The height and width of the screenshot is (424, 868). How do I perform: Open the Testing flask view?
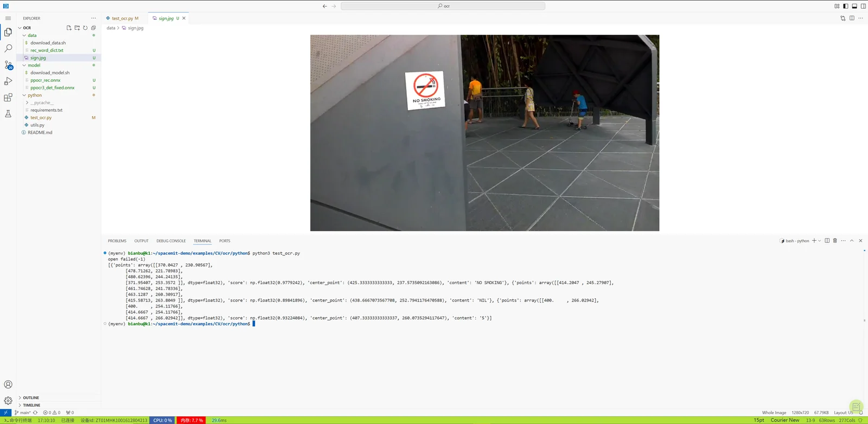8,114
